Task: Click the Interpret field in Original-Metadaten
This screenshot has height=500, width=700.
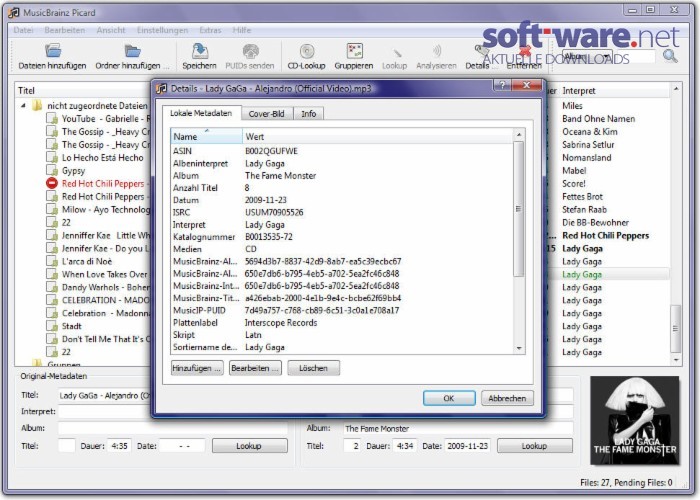Action: (105, 411)
